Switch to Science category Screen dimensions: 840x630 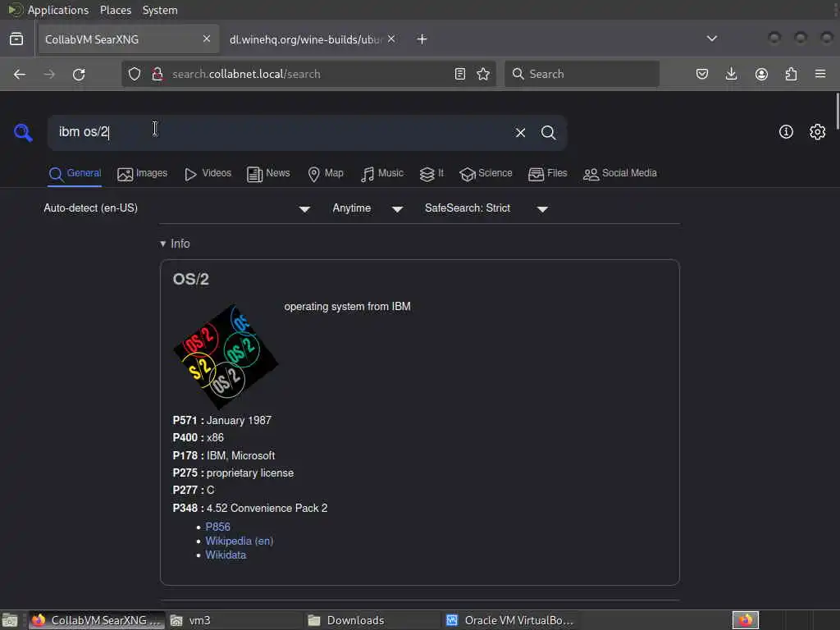coord(486,174)
